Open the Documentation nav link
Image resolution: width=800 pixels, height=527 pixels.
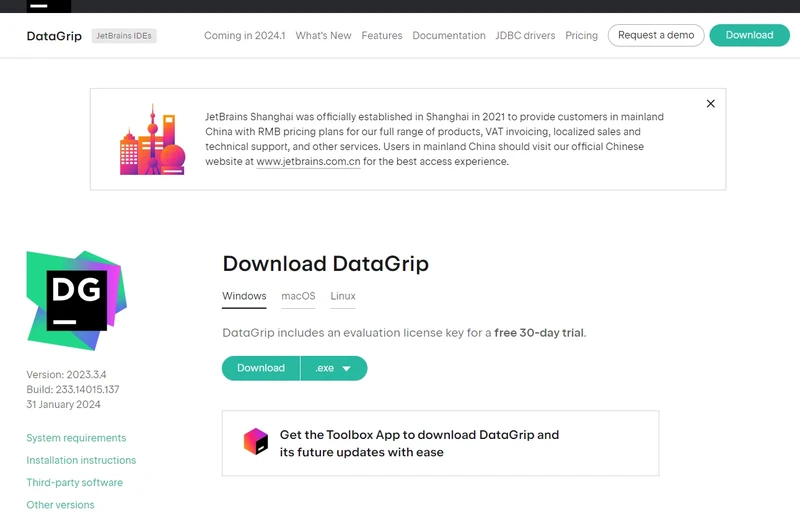tap(449, 36)
